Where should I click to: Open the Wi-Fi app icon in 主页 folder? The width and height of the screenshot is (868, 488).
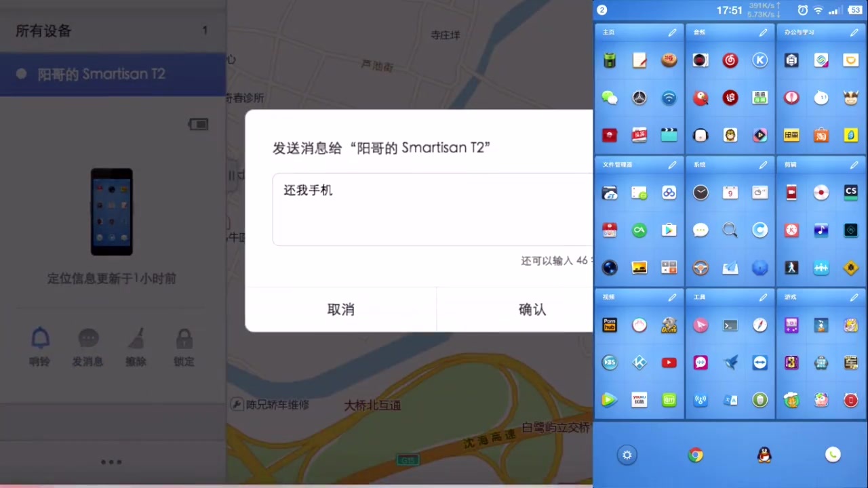pos(669,98)
